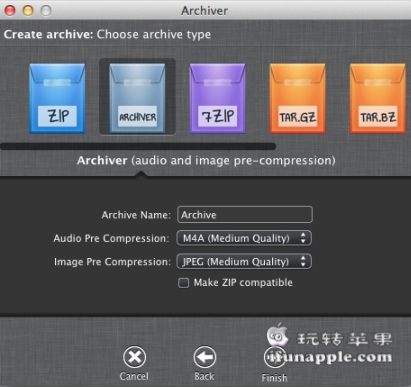
Task: Click the JPEG dropdown stepper arrows
Action: [x=303, y=261]
